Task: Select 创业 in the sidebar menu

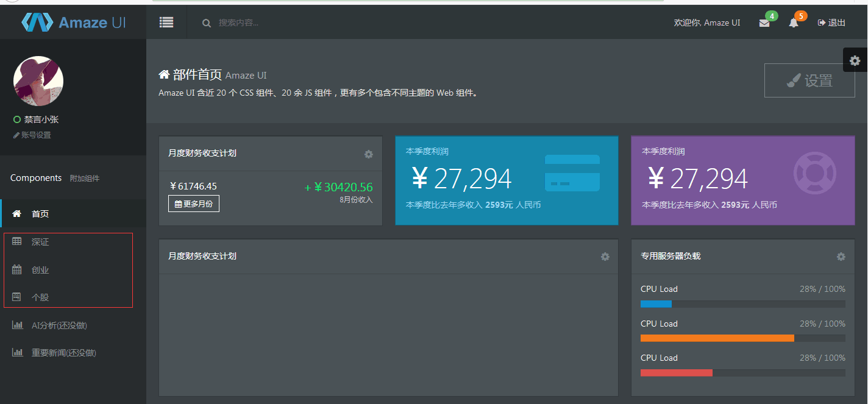Action: tap(73, 270)
